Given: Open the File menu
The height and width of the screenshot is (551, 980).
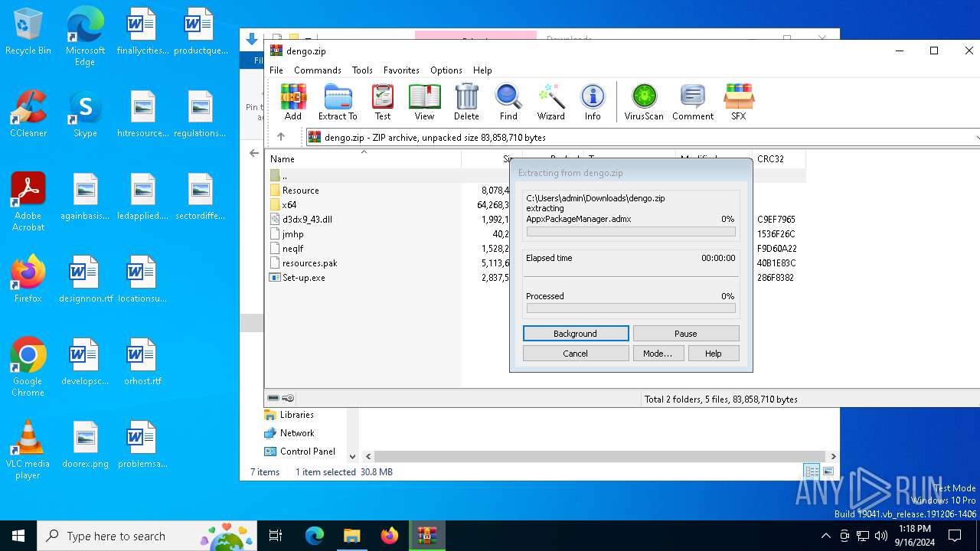Looking at the screenshot, I should point(276,70).
